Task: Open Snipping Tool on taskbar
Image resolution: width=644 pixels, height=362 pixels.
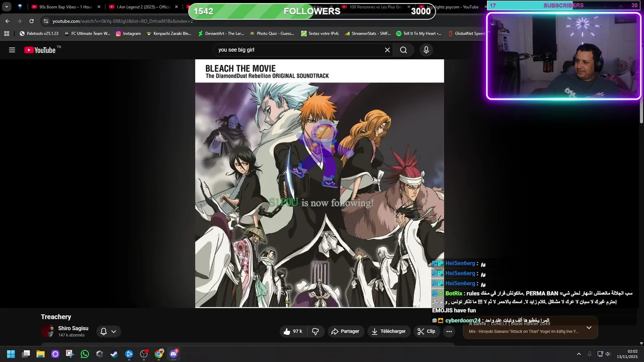Action: point(70,354)
